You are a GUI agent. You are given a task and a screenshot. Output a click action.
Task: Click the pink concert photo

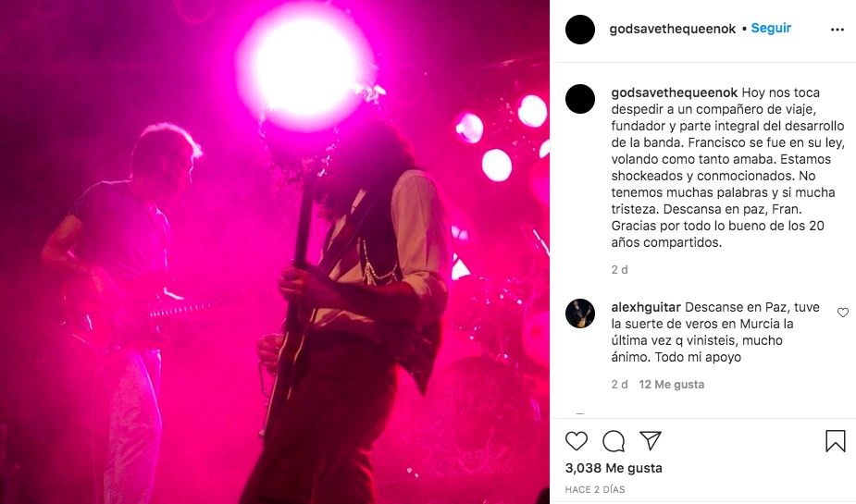(x=275, y=252)
